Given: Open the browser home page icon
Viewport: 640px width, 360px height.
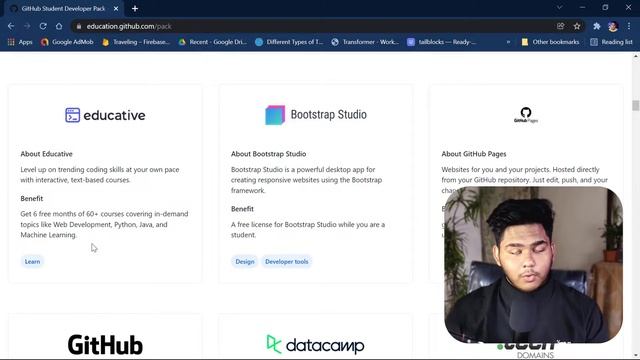Looking at the screenshot, I should pos(59,26).
